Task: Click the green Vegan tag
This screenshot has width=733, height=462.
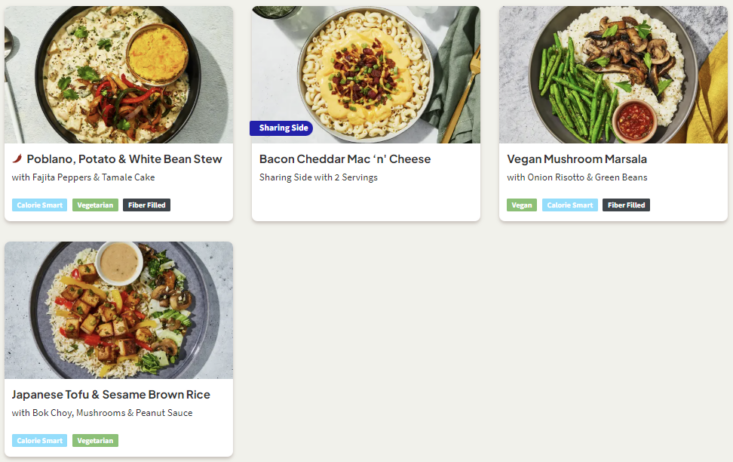Action: point(522,205)
